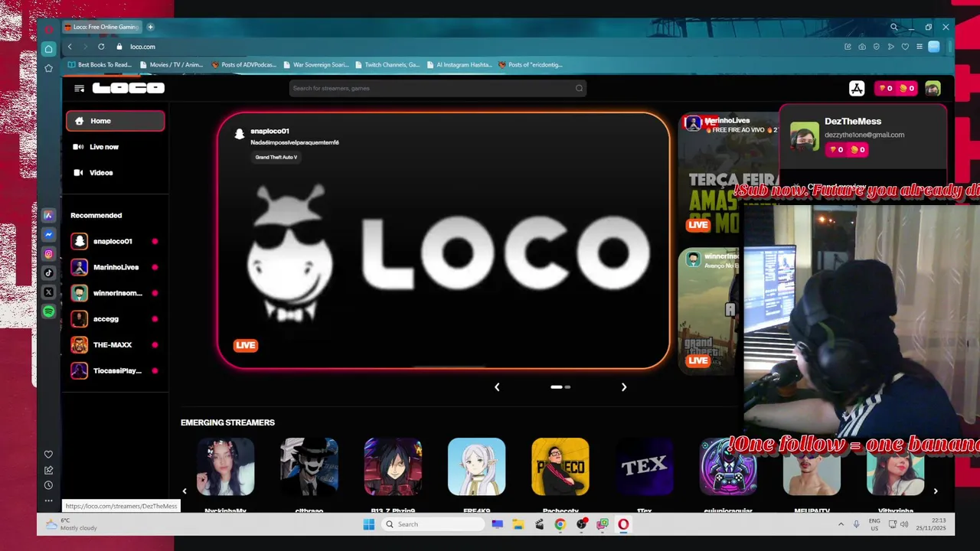This screenshot has width=980, height=551.
Task: Show next featured stream arrow
Action: (x=623, y=387)
